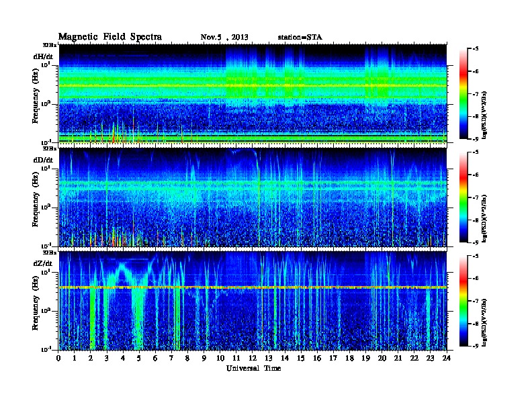Click the "-7" tick on dD/dt color bar
This screenshot has height=411, width=532.
(476, 197)
